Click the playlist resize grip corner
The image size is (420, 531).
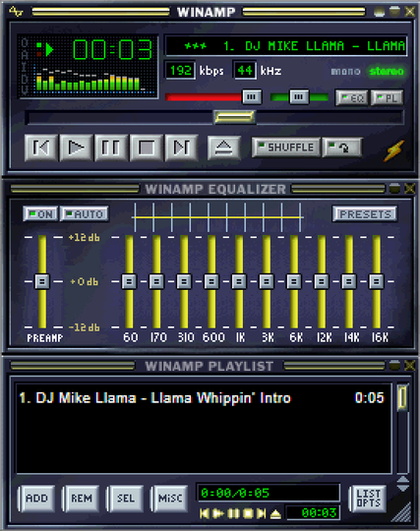pos(402,512)
